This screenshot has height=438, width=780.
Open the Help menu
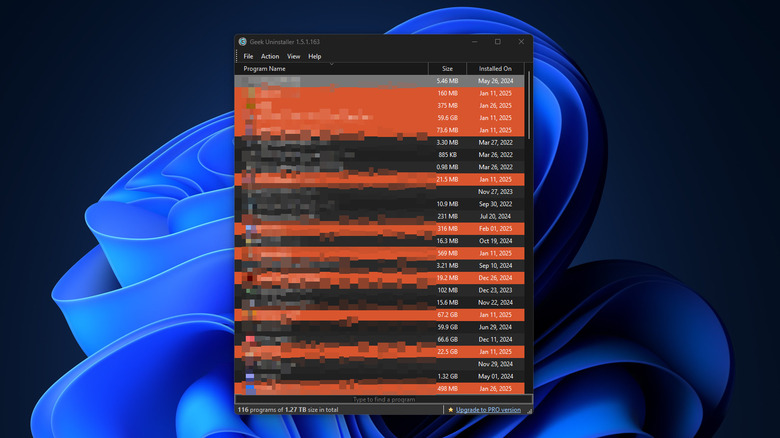click(x=314, y=56)
